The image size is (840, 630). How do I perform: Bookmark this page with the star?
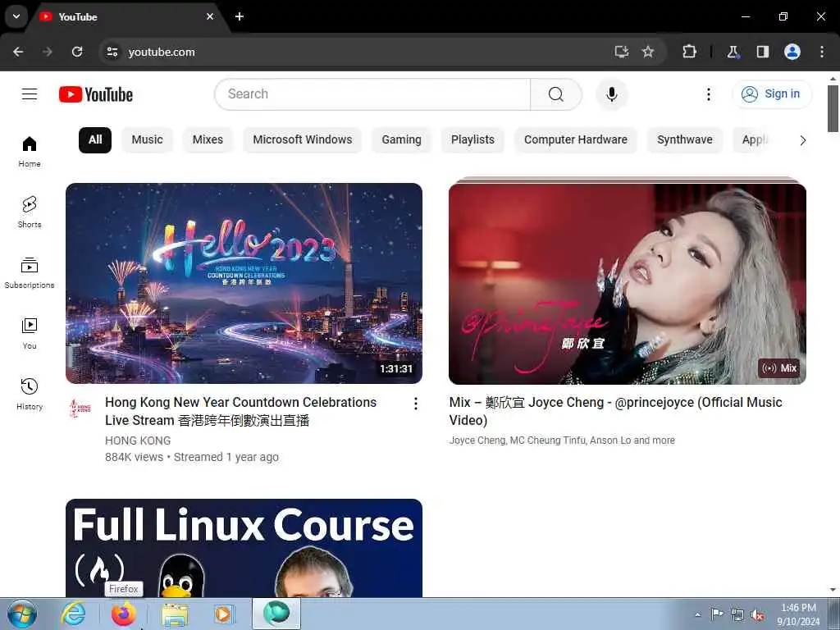(x=648, y=52)
